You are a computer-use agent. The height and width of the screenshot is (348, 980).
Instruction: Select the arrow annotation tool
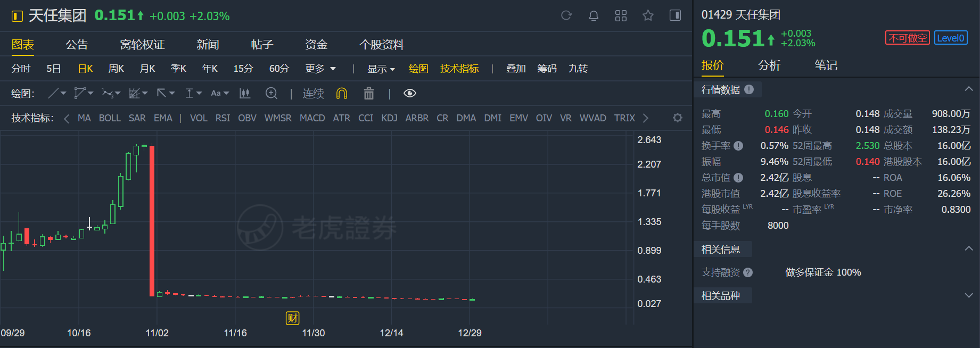162,93
